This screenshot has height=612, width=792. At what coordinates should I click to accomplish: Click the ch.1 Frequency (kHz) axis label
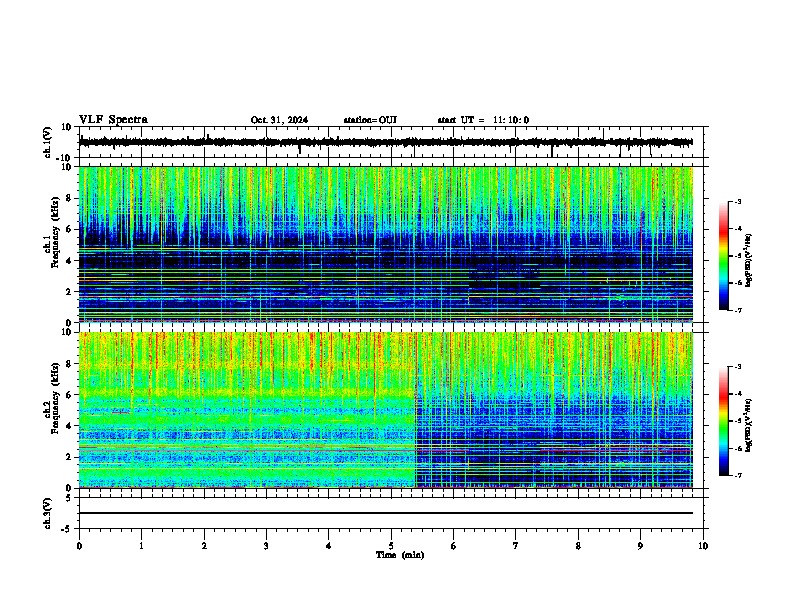[52, 232]
